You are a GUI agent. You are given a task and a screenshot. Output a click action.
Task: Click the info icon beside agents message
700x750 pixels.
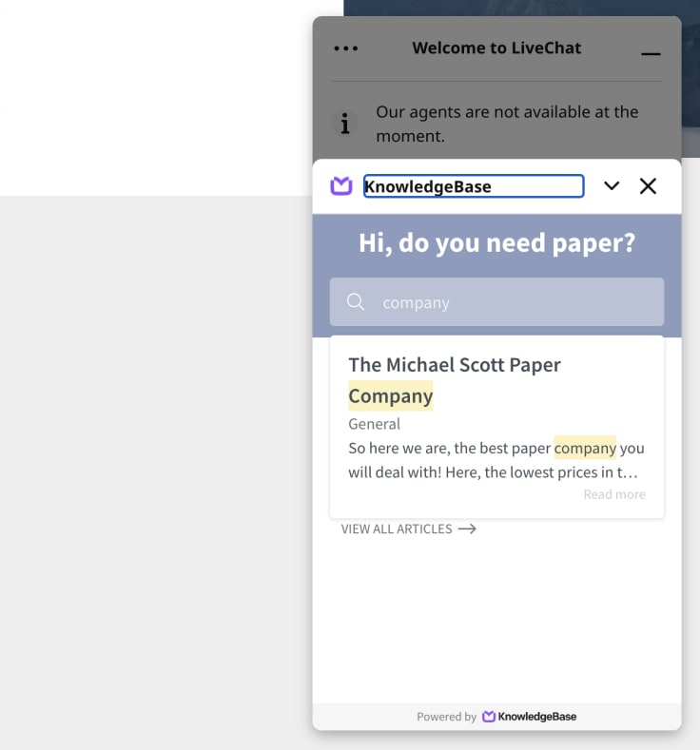click(344, 124)
